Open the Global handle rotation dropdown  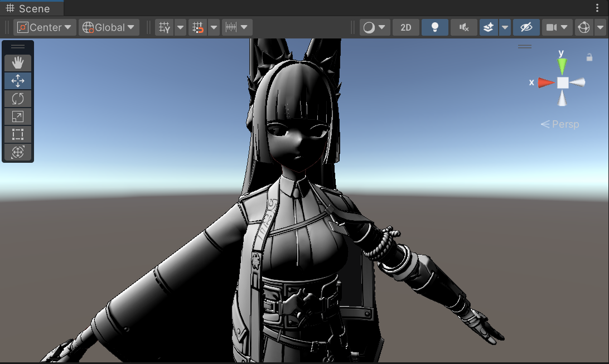(x=109, y=27)
